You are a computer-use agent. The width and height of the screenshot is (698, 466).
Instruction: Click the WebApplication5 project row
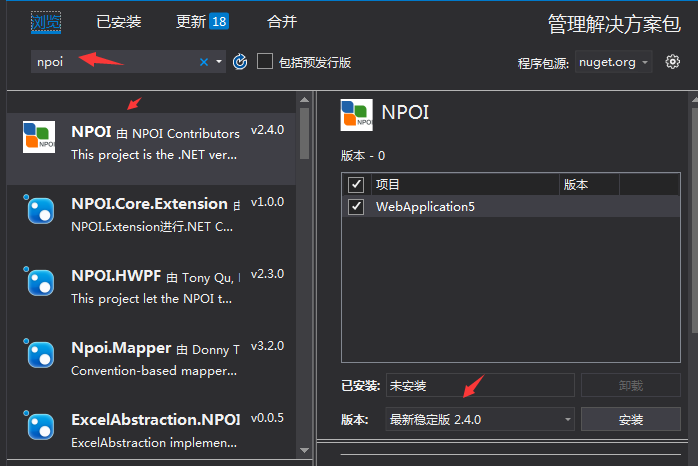point(511,207)
